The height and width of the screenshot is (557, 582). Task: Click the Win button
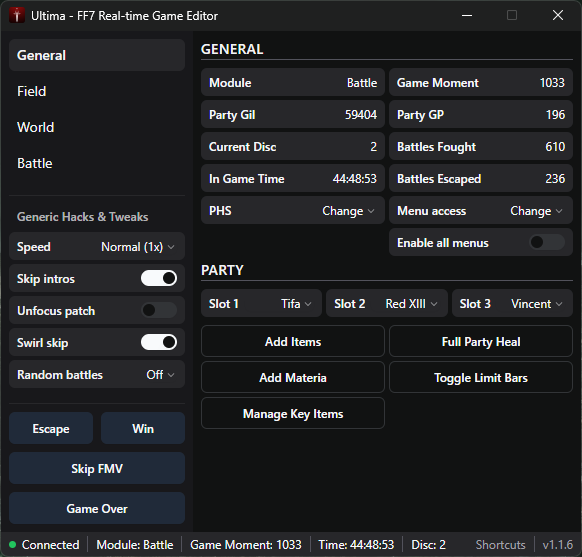click(x=143, y=428)
